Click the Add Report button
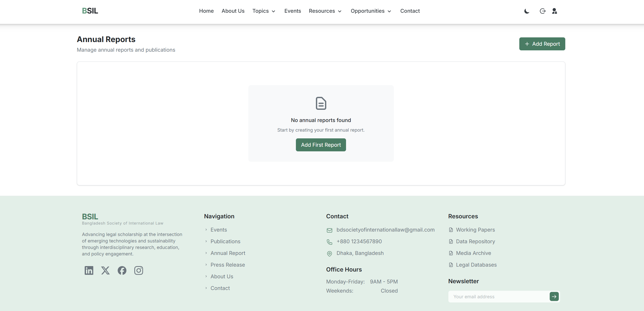The height and width of the screenshot is (311, 644). (x=542, y=44)
